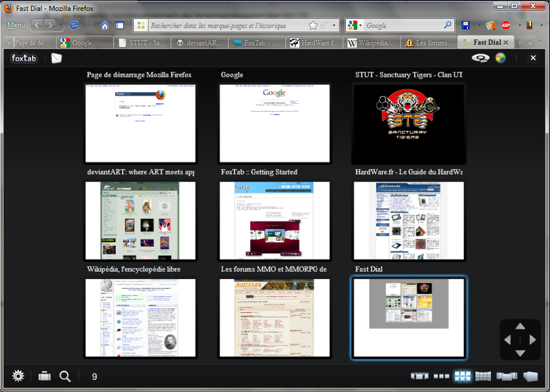Switch to the Les forums... tab
Viewport: 550px width, 392px height.
[x=428, y=43]
